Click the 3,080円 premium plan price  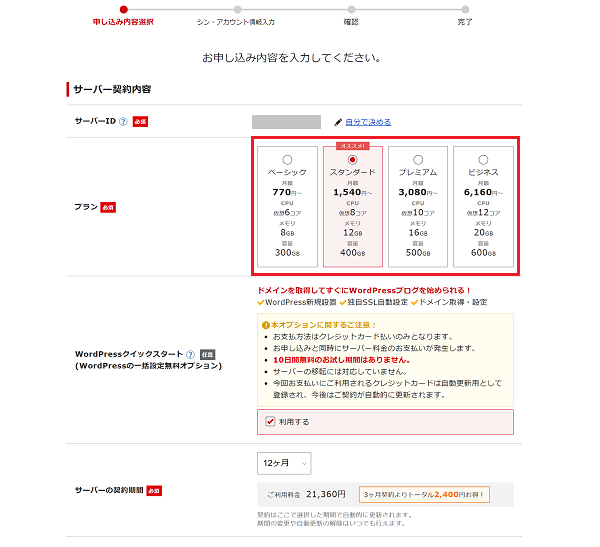coord(418,192)
